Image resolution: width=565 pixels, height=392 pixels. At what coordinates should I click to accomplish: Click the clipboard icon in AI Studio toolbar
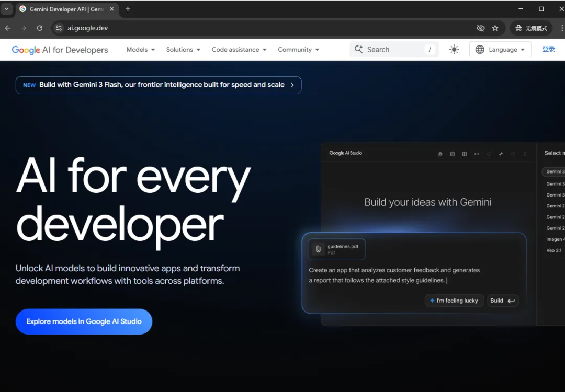click(x=452, y=154)
